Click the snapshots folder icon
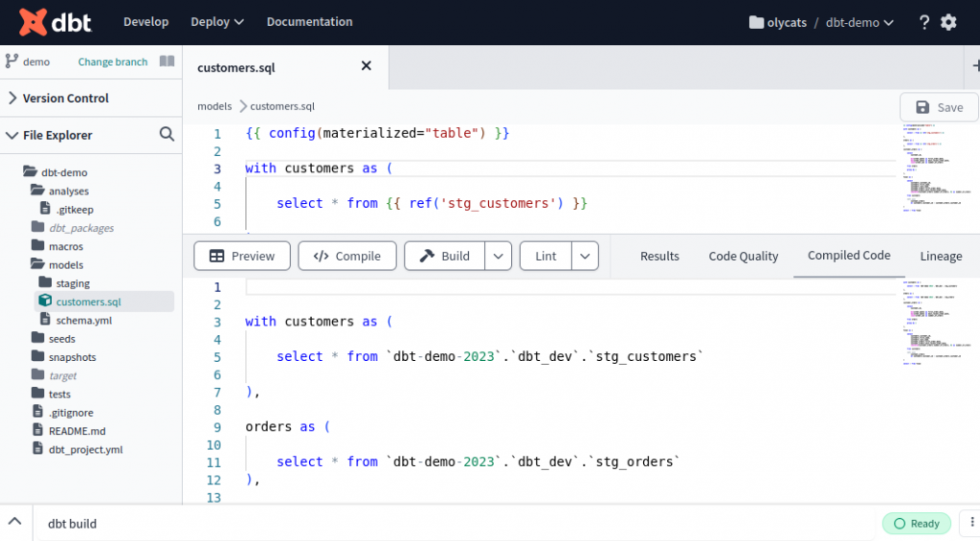This screenshot has height=541, width=980. click(x=37, y=356)
